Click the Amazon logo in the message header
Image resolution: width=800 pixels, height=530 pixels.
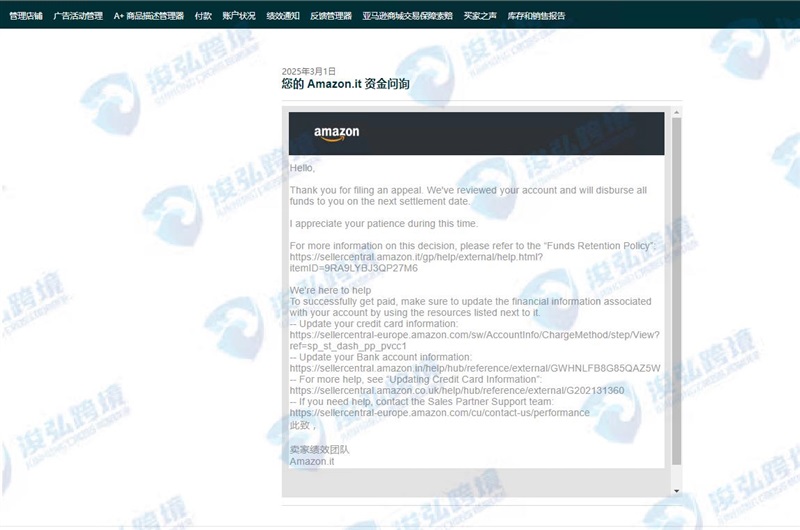[x=336, y=133]
